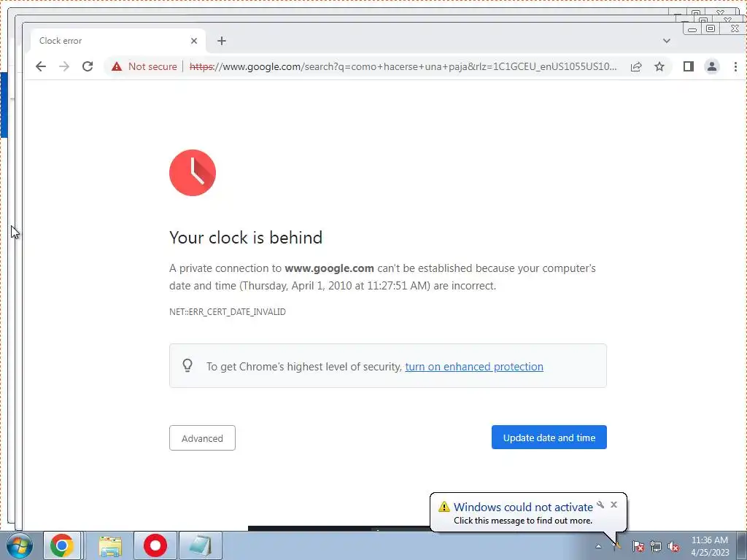
Task: Click the forward navigation arrow
Action: click(64, 66)
